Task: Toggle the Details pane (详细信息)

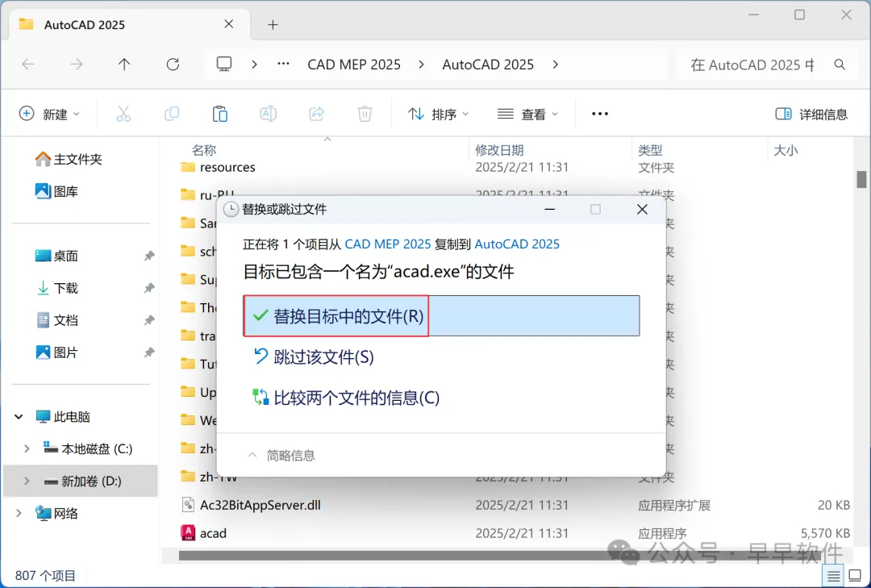Action: (x=811, y=114)
